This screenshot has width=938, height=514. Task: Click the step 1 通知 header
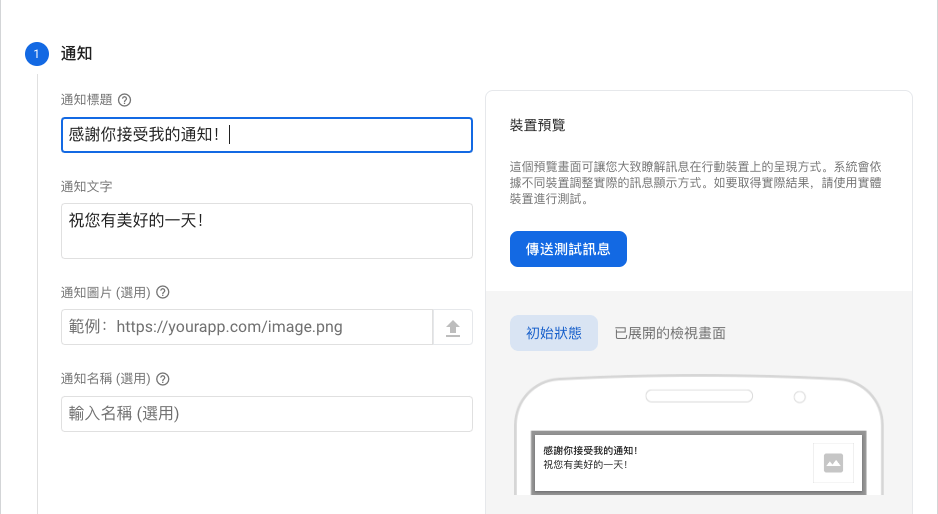point(77,54)
